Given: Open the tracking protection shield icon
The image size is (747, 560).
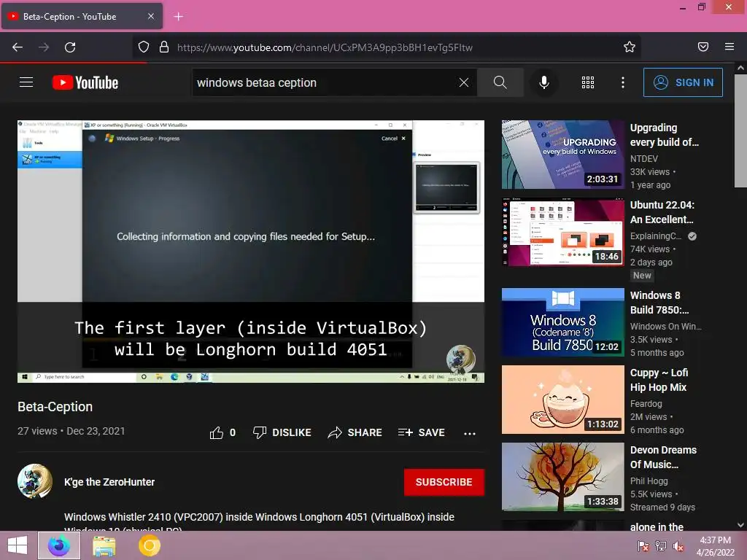Looking at the screenshot, I should tap(144, 47).
